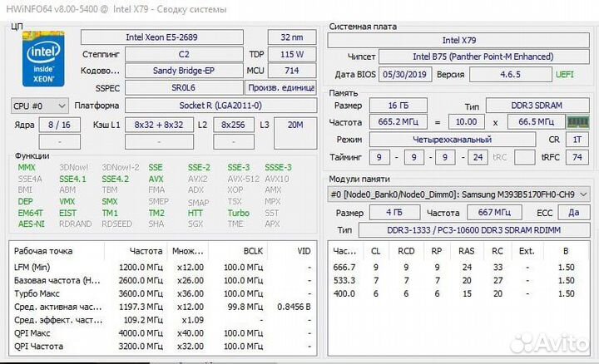Click the Рабочая точка column header
599x364 pixels.
pyautogui.click(x=43, y=251)
